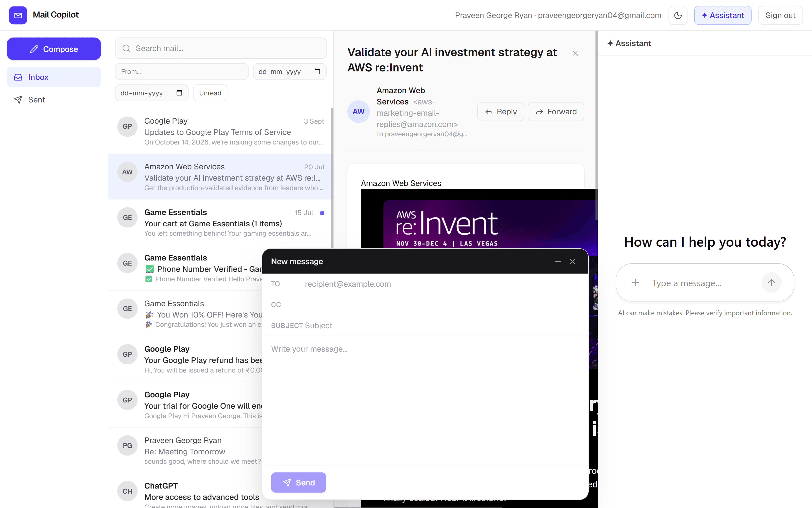Close the New message window
This screenshot has height=508, width=812.
(x=572, y=261)
